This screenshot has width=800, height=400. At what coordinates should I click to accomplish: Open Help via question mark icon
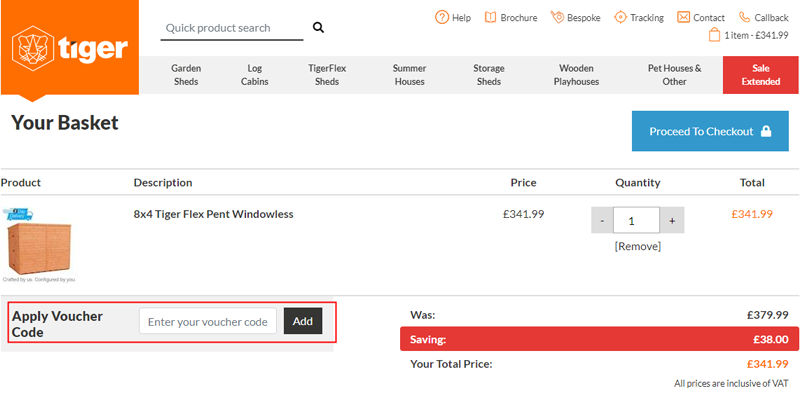coord(442,17)
